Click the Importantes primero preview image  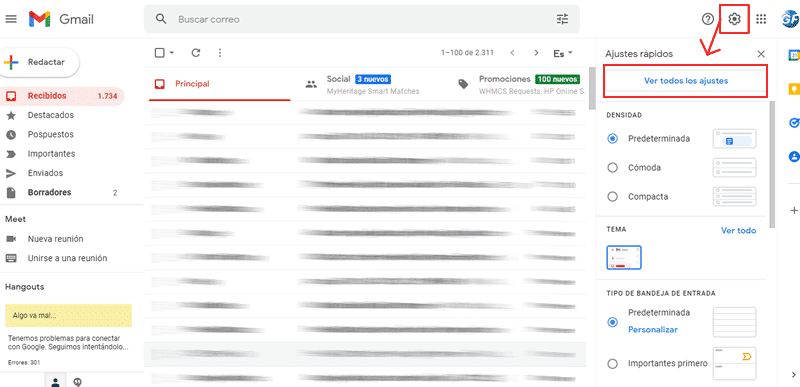(734, 364)
